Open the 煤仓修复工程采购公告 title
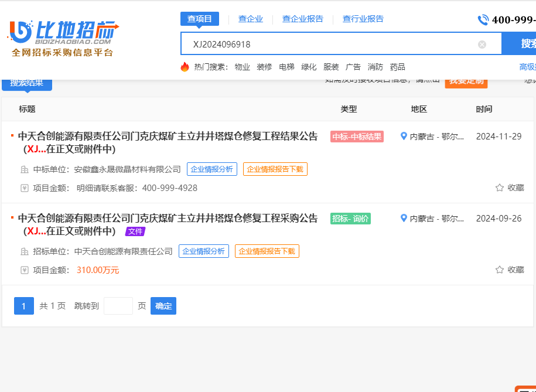The height and width of the screenshot is (392, 536). (x=168, y=225)
